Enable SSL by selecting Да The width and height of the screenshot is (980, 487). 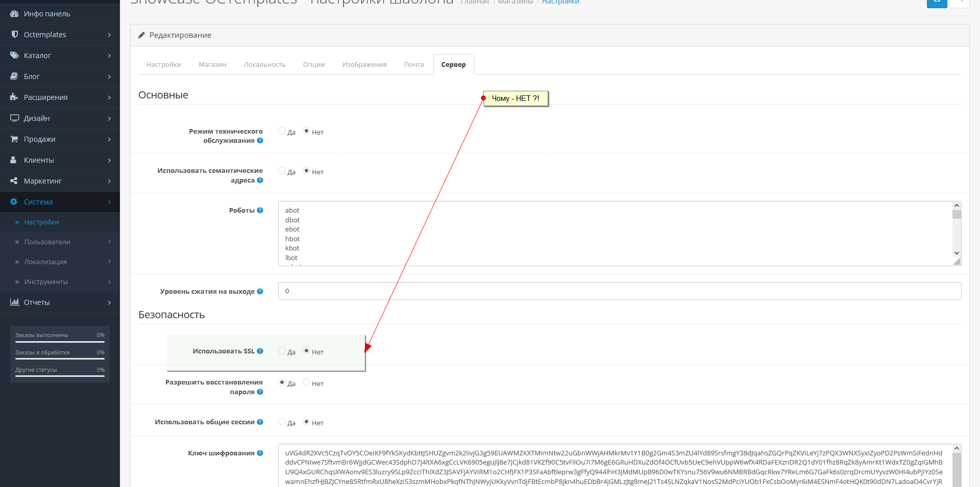click(282, 351)
